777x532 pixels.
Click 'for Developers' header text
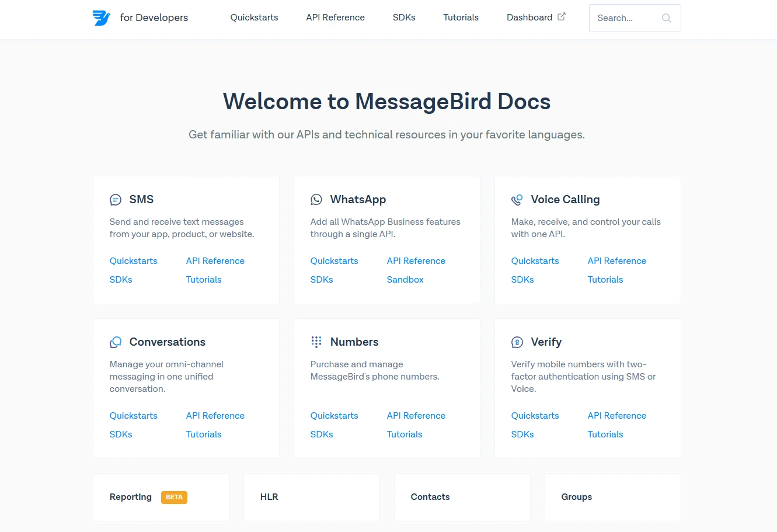[154, 18]
